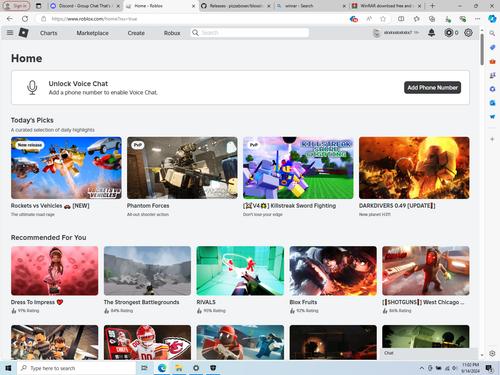This screenshot has width=500, height=375.
Task: Open Phantom Forces game title
Action: tap(148, 206)
